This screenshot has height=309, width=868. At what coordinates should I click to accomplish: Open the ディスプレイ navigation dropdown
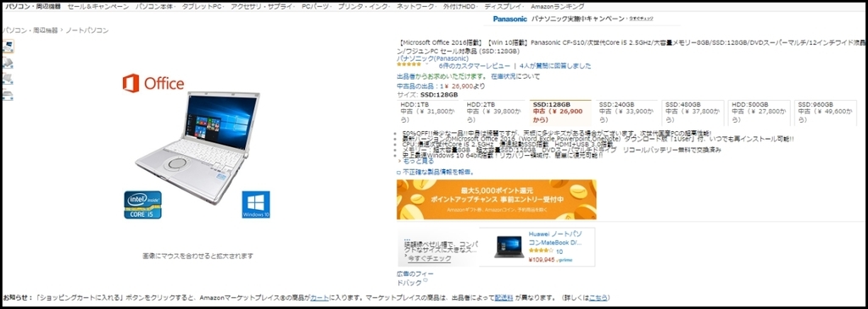point(504,7)
